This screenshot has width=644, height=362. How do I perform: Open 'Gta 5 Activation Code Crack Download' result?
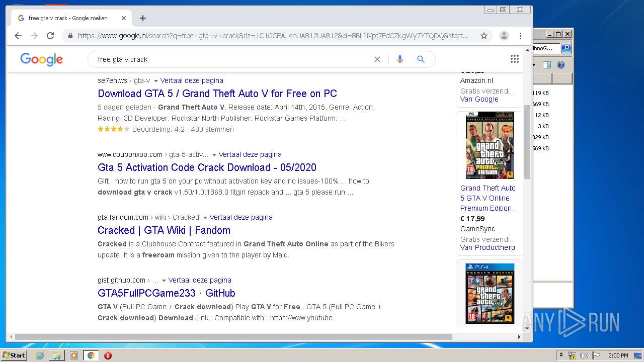pos(207,167)
